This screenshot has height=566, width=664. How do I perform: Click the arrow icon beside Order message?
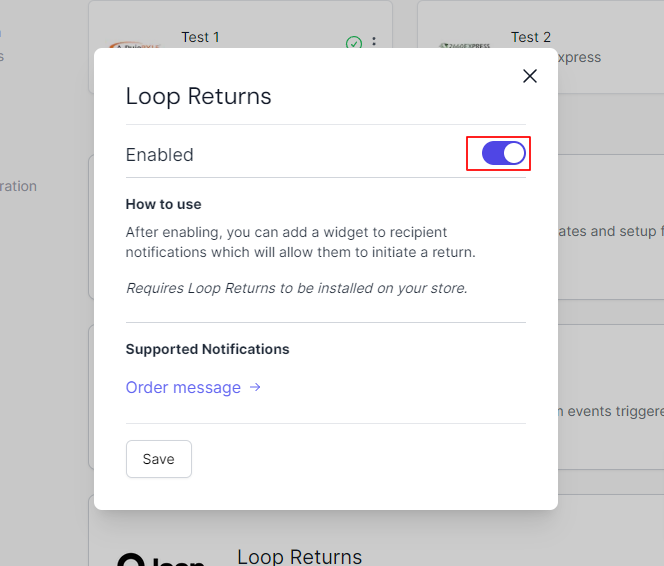point(255,387)
